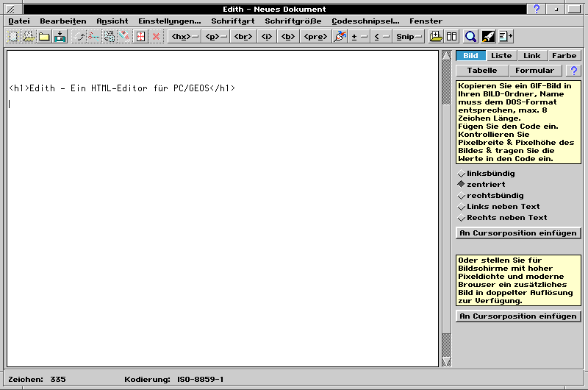
Task: Click inside the HTML text editing area
Action: click(x=220, y=221)
